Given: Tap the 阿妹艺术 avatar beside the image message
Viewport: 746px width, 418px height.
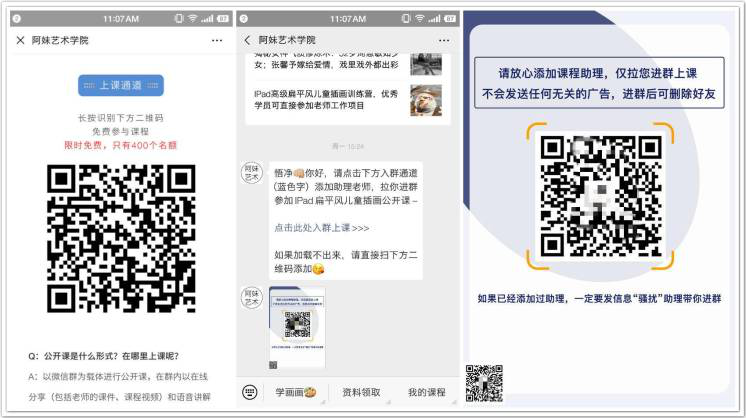Looking at the screenshot, I should pyautogui.click(x=251, y=298).
